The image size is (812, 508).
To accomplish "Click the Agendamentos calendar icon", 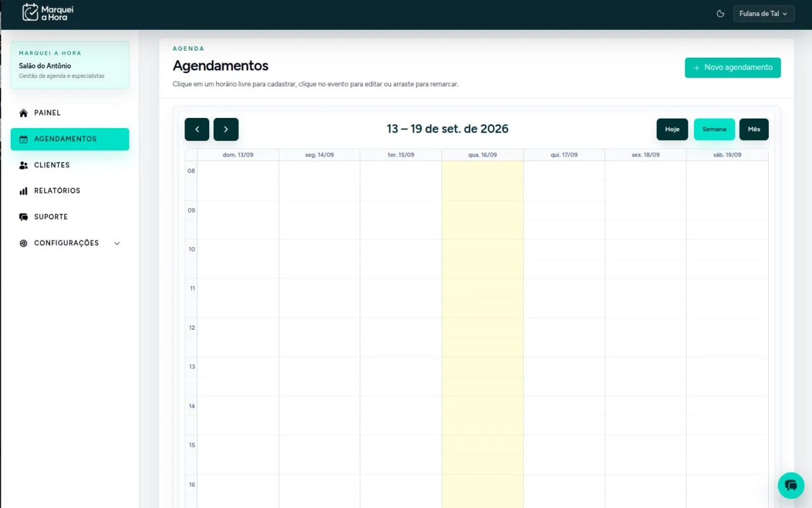I will tap(23, 139).
